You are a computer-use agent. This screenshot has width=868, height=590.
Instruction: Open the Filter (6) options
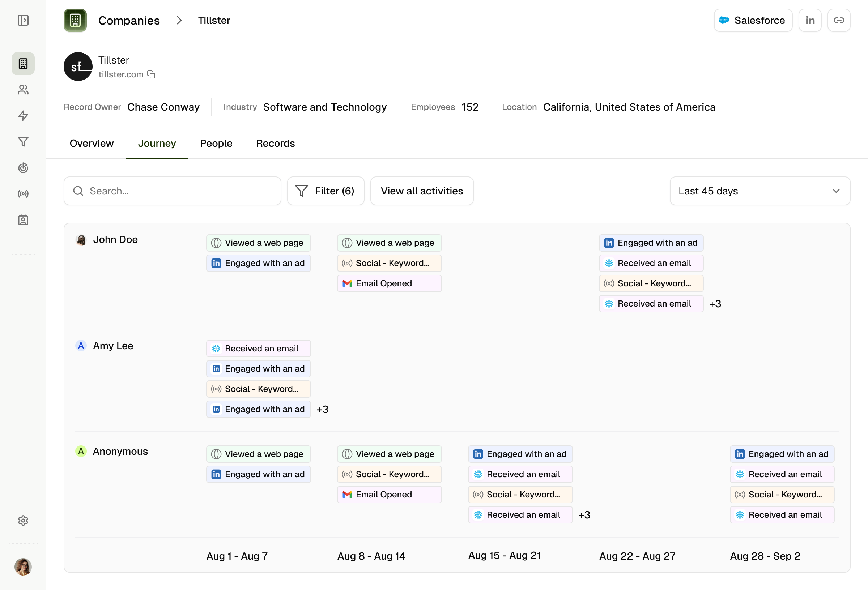(x=325, y=191)
